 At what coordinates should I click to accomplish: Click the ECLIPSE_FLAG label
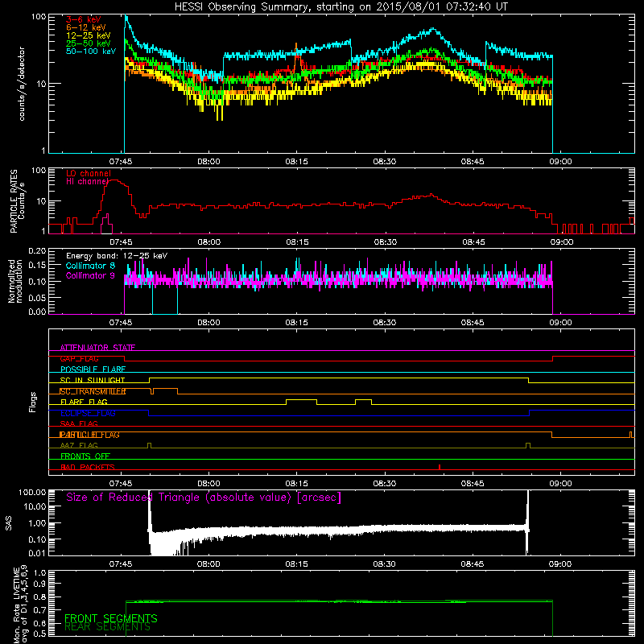click(x=88, y=413)
